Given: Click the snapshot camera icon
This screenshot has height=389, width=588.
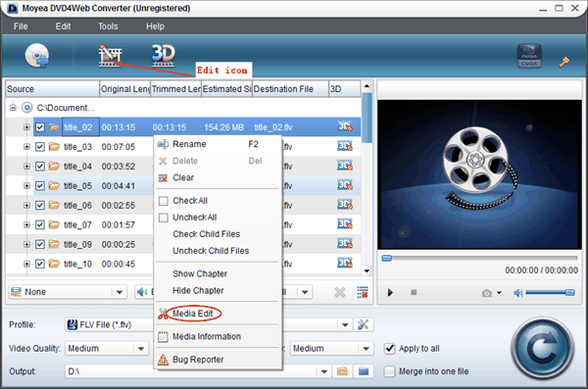Looking at the screenshot, I should 487,293.
